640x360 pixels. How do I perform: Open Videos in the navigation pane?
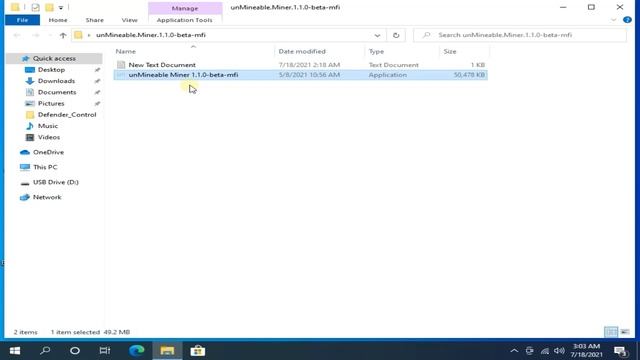click(49, 137)
